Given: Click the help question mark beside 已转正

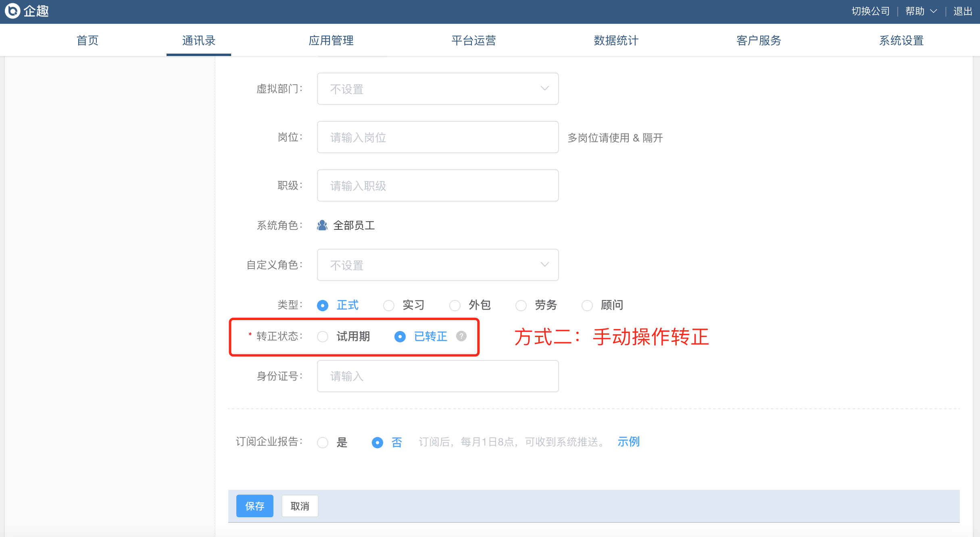Looking at the screenshot, I should 461,336.
